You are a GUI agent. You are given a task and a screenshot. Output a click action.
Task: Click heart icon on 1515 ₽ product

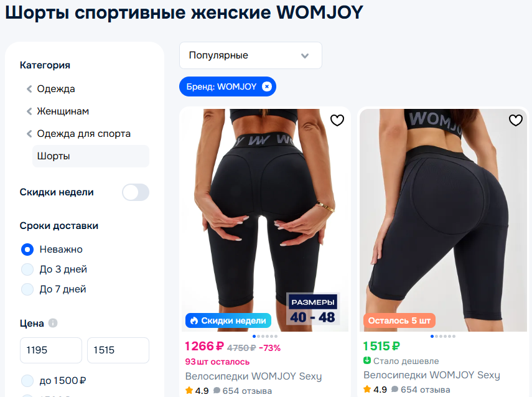[515, 120]
